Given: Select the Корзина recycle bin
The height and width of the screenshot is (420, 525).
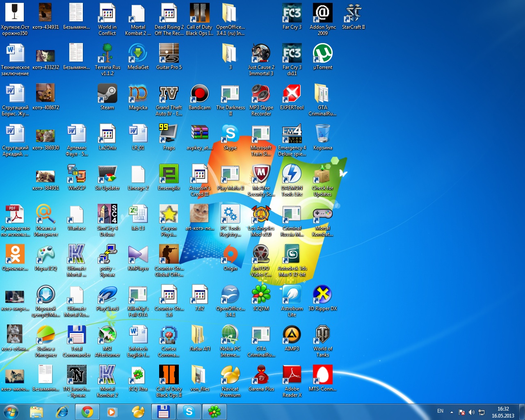Looking at the screenshot, I should tap(322, 137).
